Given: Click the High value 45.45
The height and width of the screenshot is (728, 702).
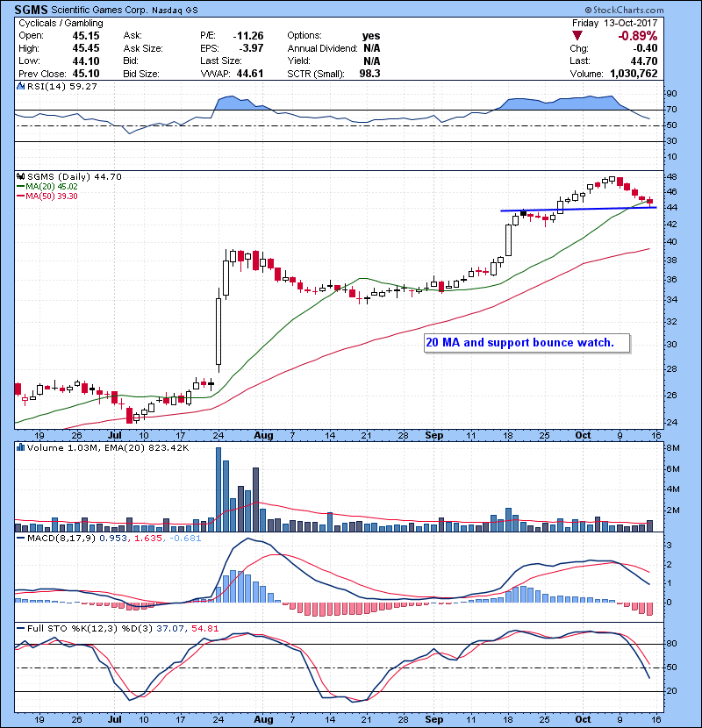Looking at the screenshot, I should (x=86, y=48).
